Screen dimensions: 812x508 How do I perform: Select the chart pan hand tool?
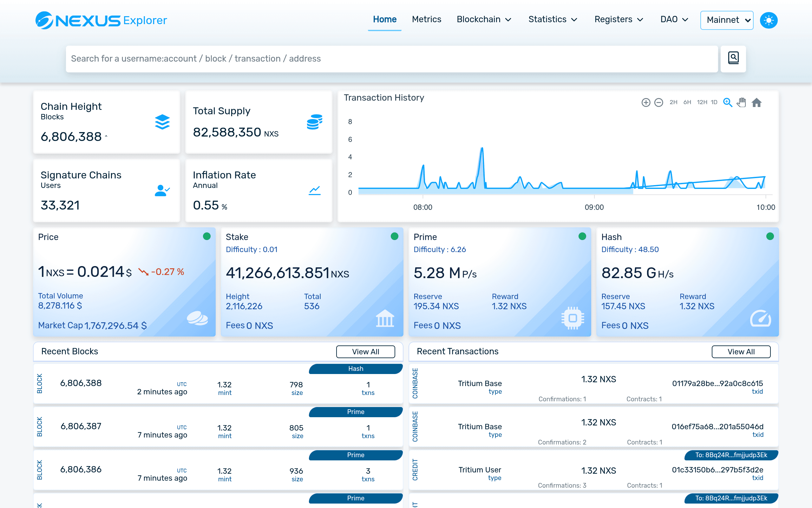(742, 103)
